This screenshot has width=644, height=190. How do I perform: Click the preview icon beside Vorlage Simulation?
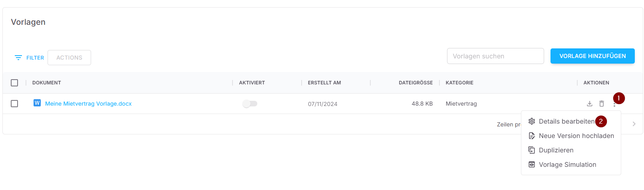532,164
